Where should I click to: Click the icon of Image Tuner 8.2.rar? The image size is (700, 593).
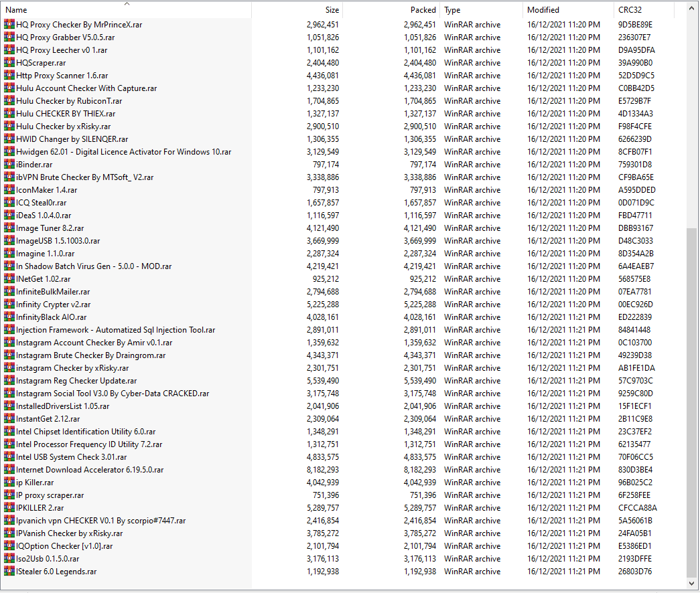point(9,228)
